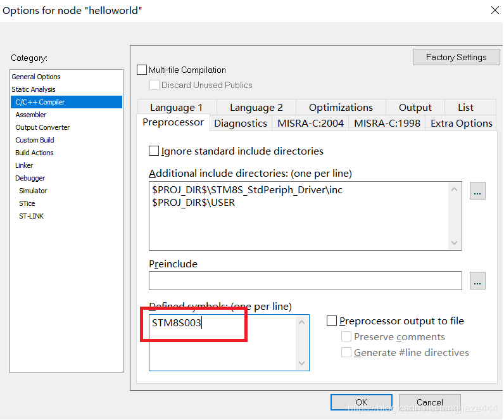Click browse button next to Preinclude field

pos(477,281)
